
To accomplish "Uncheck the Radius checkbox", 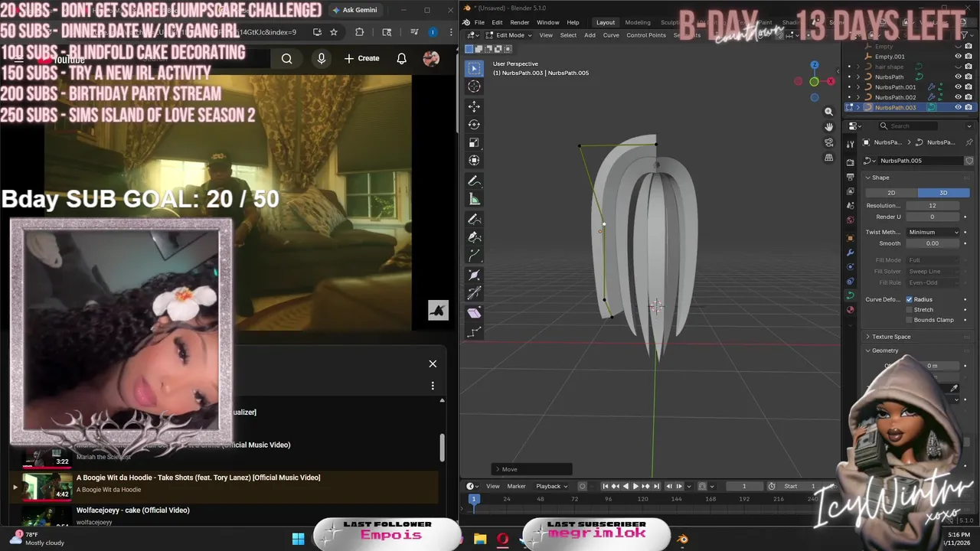I will point(909,299).
